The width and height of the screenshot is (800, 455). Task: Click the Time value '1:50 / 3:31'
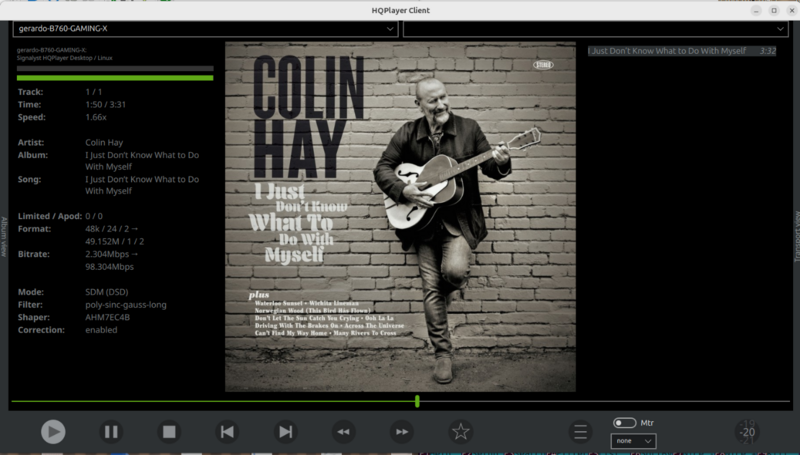106,105
